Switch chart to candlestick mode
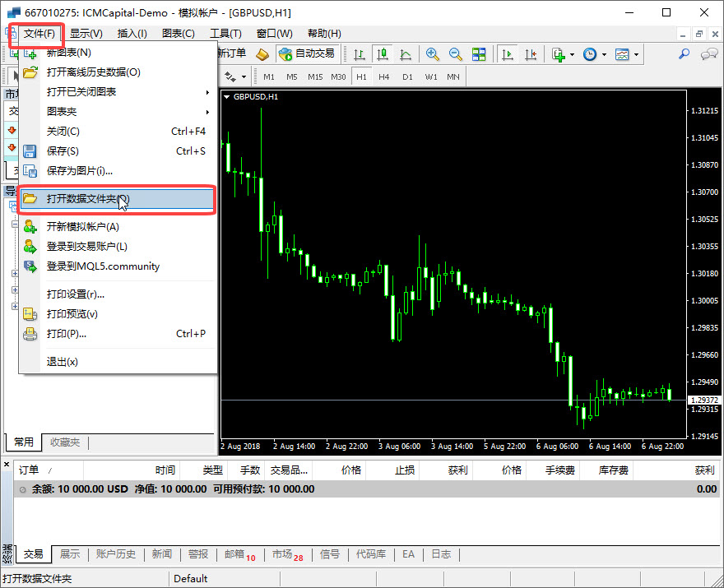 (x=383, y=54)
